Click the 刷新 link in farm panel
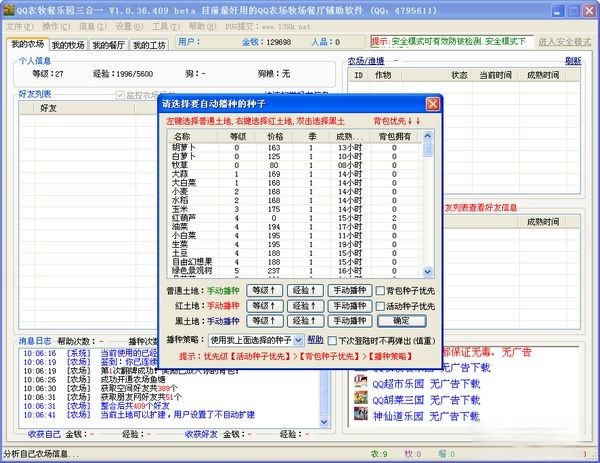Viewport: 600px width, 463px height. tap(572, 61)
